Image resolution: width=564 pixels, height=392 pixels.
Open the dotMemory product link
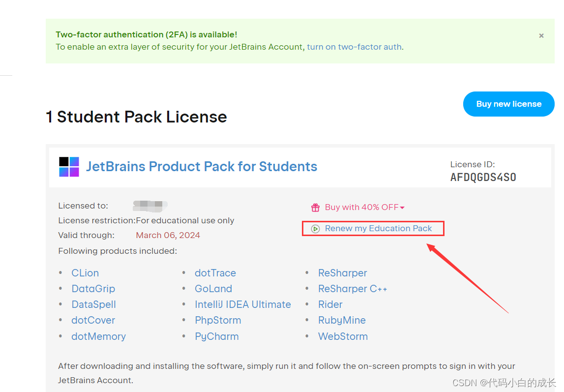[x=99, y=336]
